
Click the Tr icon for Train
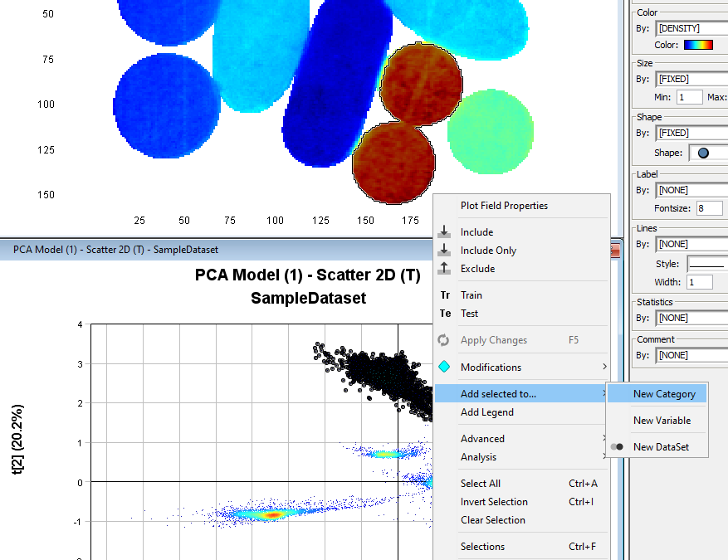pyautogui.click(x=445, y=295)
